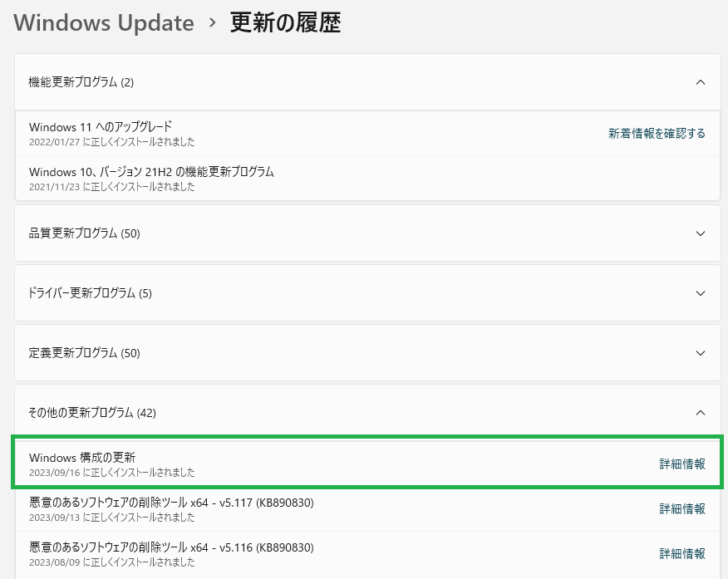
Task: Open 詳細情報 for removal tool v5.117
Action: tap(682, 509)
